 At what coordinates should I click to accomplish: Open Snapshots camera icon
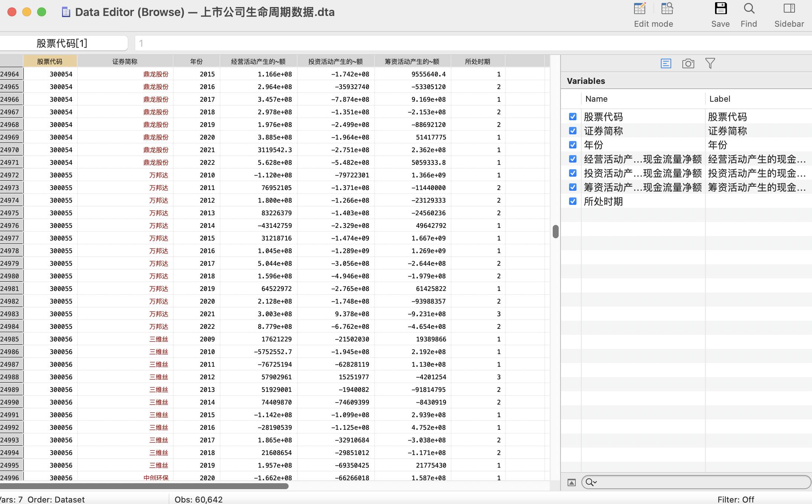click(688, 63)
